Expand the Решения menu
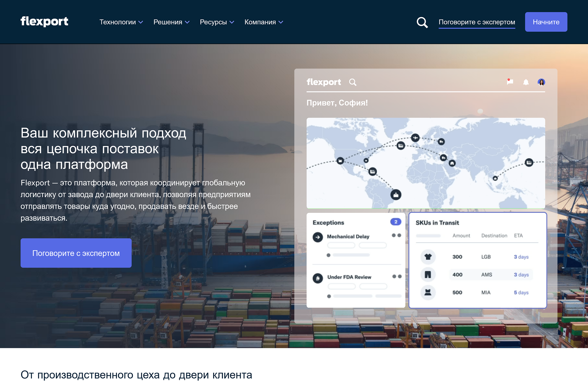588x392 pixels. pyautogui.click(x=171, y=22)
